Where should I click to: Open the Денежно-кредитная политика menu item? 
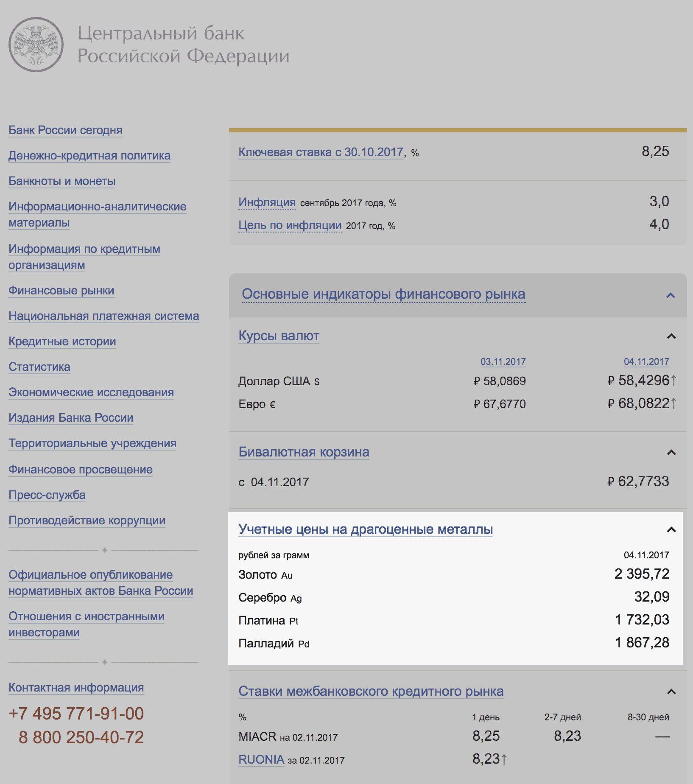click(89, 156)
